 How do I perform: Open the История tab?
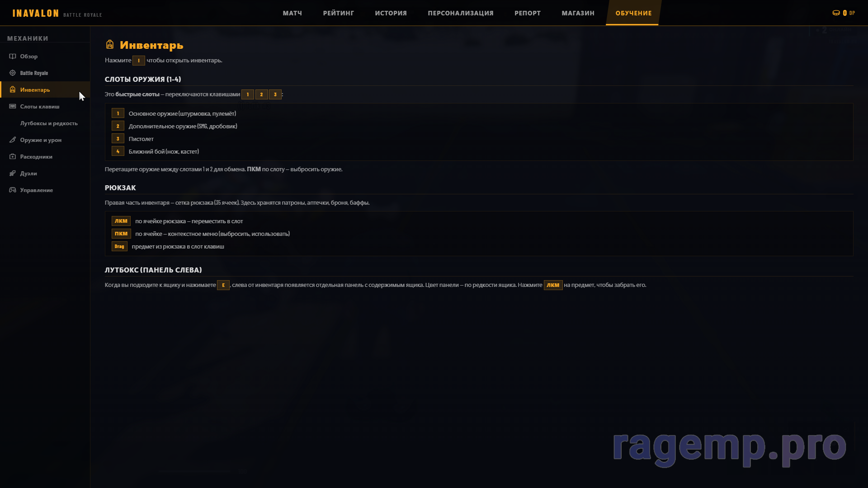coord(391,13)
